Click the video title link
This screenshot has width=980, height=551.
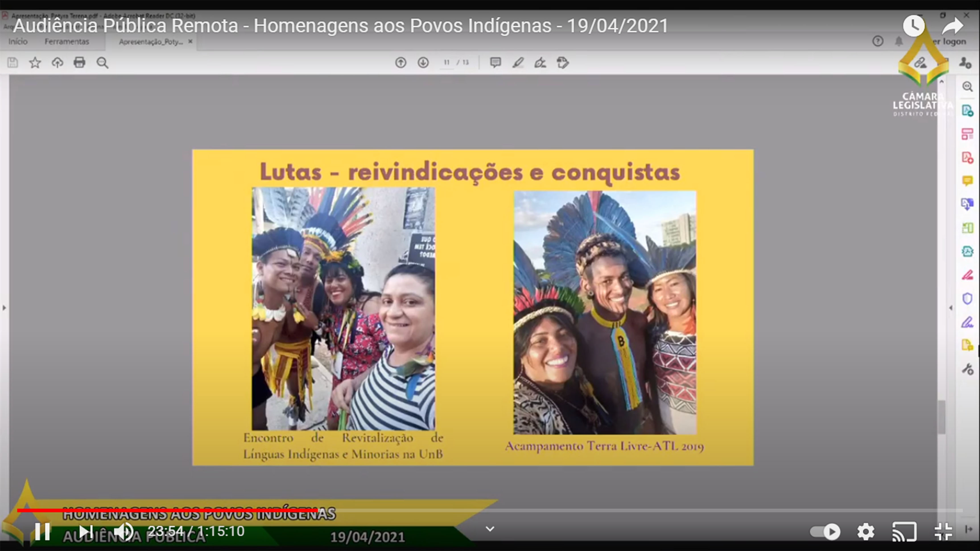[x=341, y=26]
